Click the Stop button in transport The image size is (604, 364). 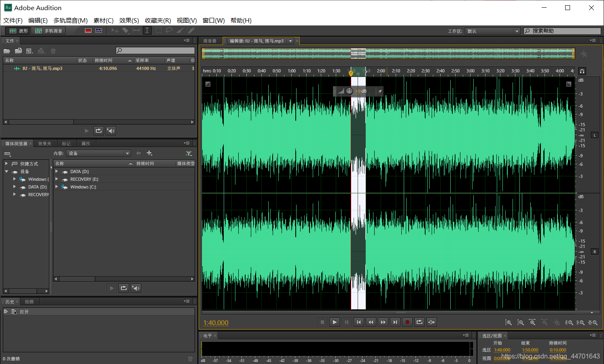[x=322, y=322]
